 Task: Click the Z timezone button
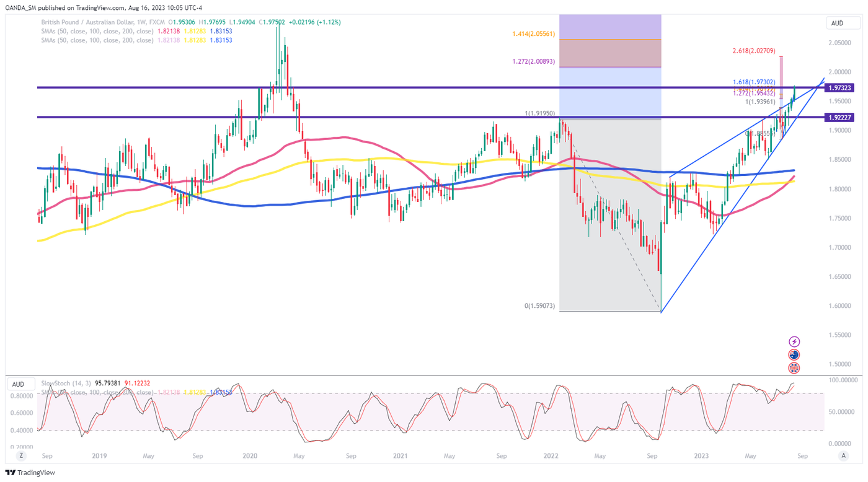(20, 455)
